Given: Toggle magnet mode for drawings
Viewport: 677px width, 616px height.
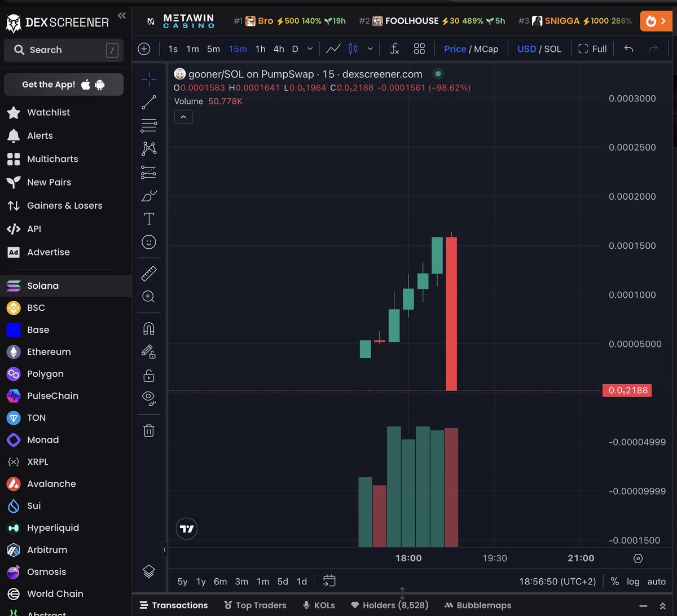Looking at the screenshot, I should 149,328.
